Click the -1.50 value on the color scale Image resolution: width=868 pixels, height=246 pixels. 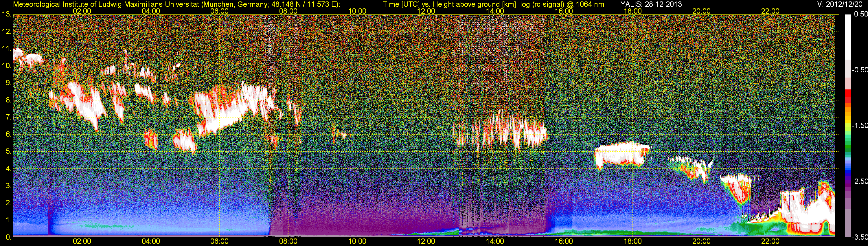point(859,125)
